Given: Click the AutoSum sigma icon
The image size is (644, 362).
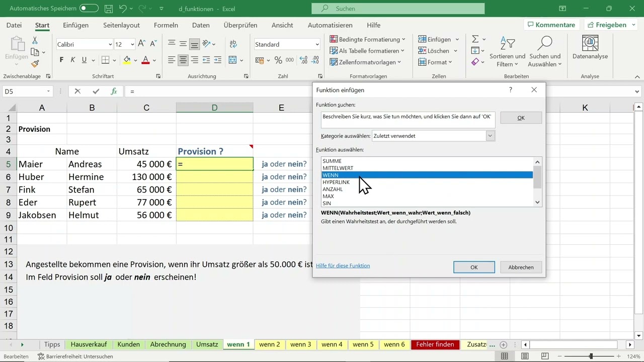Looking at the screenshot, I should tap(475, 39).
